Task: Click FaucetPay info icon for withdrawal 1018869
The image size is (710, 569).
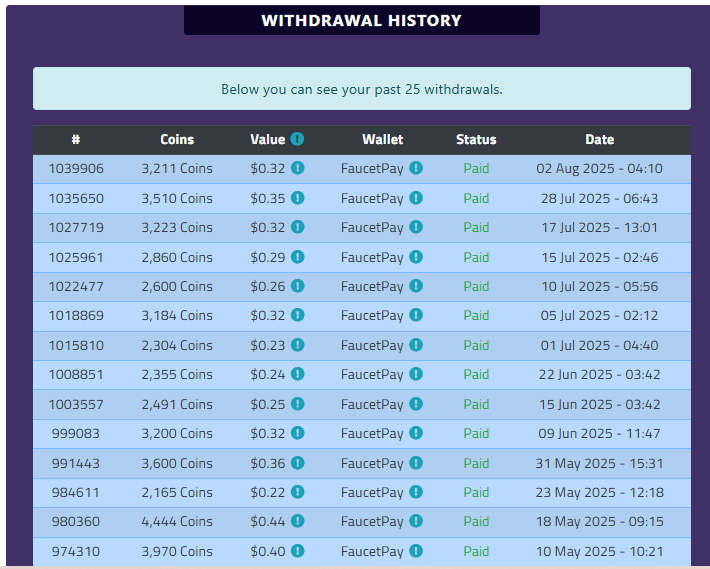Action: (416, 315)
